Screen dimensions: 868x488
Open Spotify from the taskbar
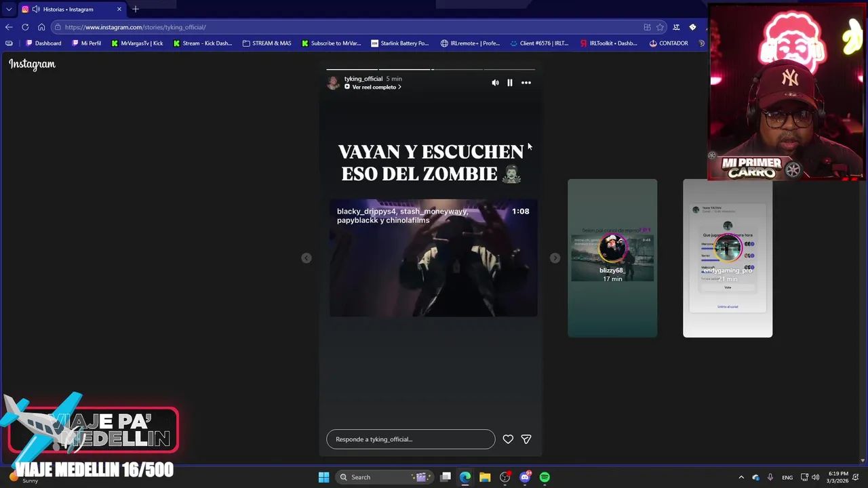coord(545,477)
